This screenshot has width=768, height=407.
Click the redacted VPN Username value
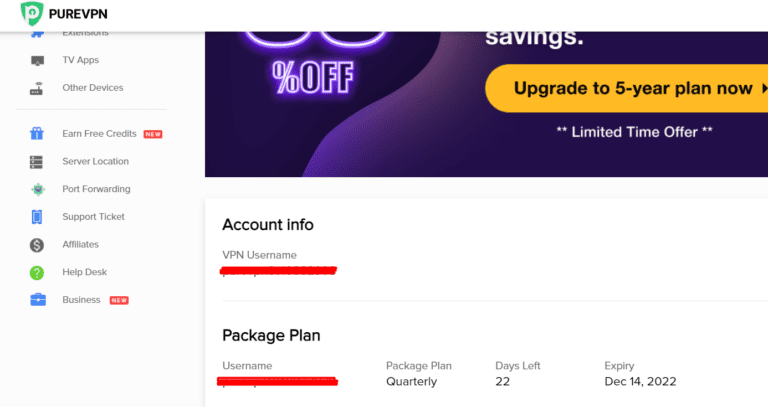point(279,270)
